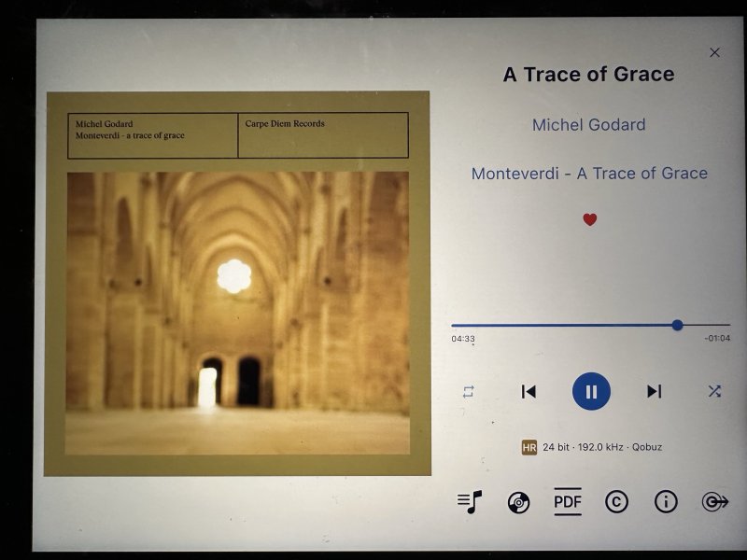Toggle repeat mode
Screen dimensions: 747x560
tap(469, 391)
